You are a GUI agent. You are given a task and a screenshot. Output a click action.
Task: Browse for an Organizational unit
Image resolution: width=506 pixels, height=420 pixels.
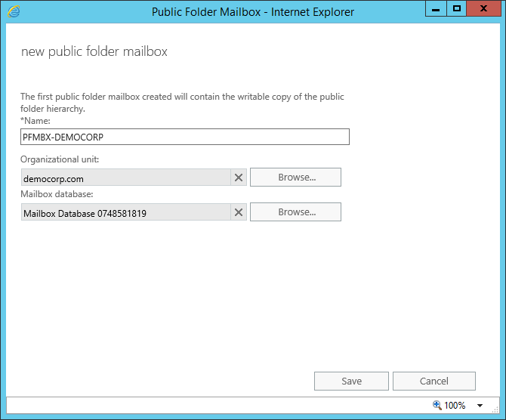pos(295,178)
